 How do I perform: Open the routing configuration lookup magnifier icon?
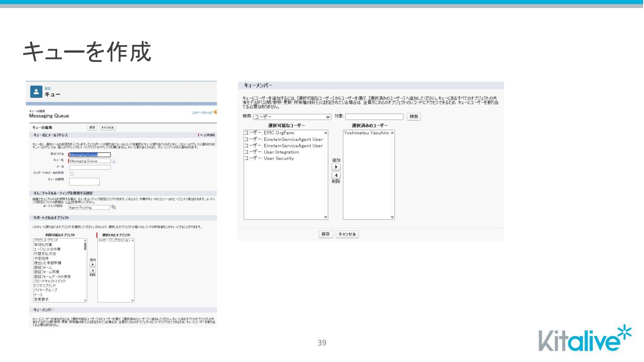pos(113,207)
